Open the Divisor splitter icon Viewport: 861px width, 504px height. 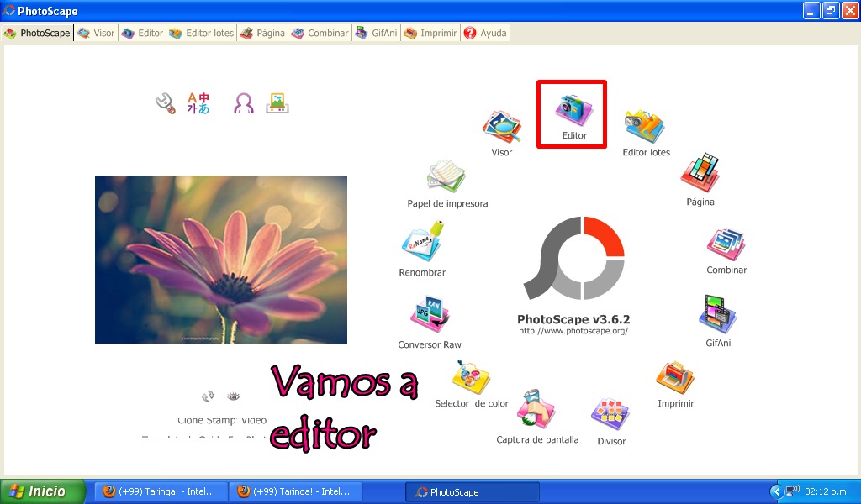point(611,422)
